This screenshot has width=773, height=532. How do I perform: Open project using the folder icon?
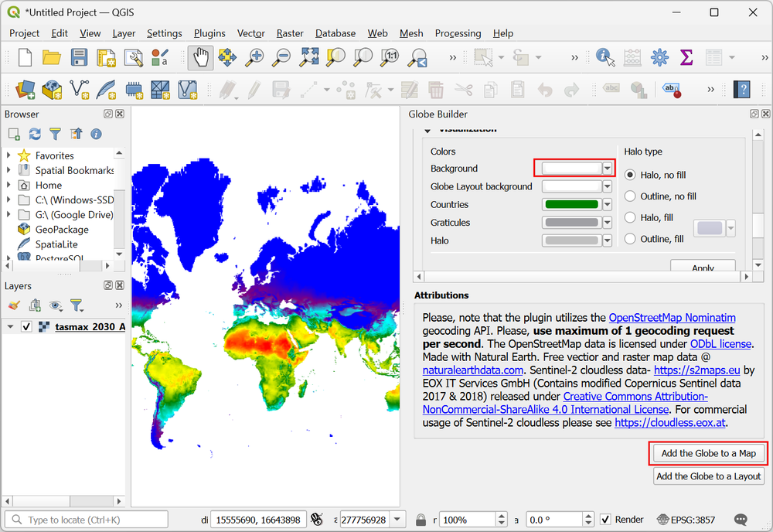[51, 57]
